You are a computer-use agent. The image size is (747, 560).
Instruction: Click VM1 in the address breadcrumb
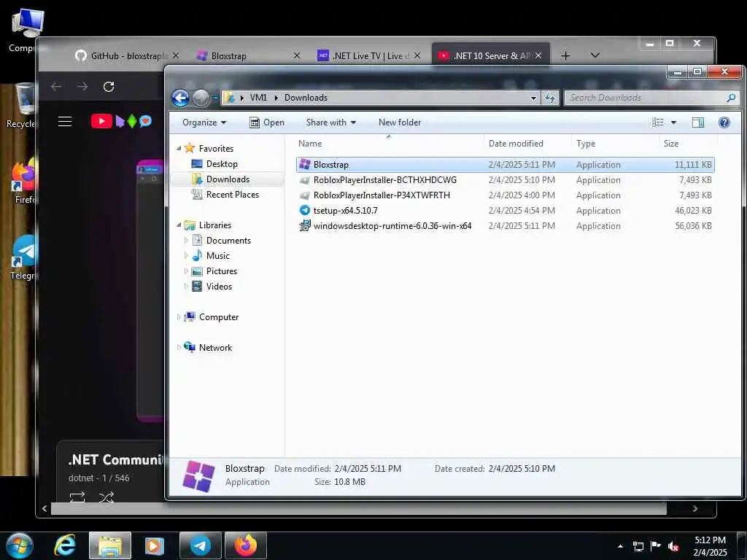(x=258, y=98)
